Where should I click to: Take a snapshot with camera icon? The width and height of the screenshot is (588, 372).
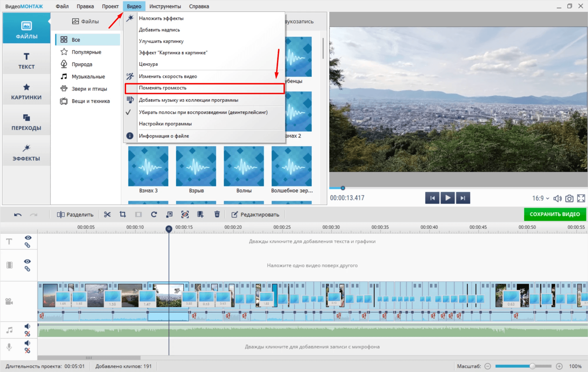(569, 198)
